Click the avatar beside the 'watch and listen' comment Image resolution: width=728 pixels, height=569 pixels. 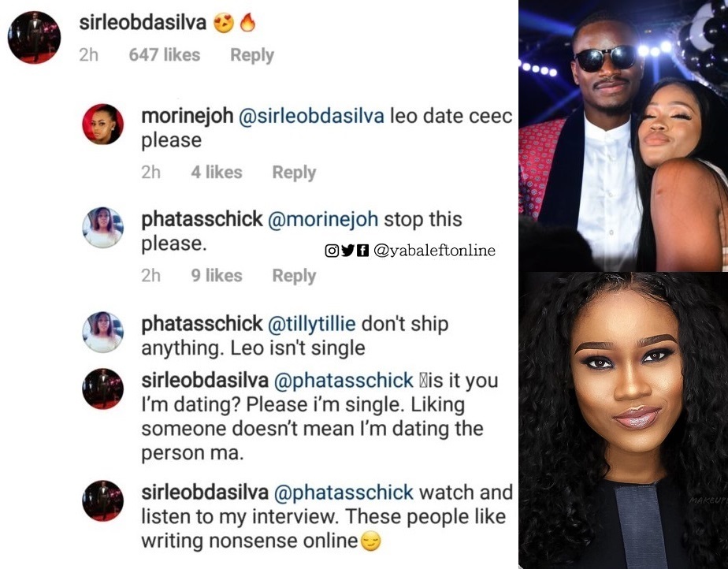[103, 500]
